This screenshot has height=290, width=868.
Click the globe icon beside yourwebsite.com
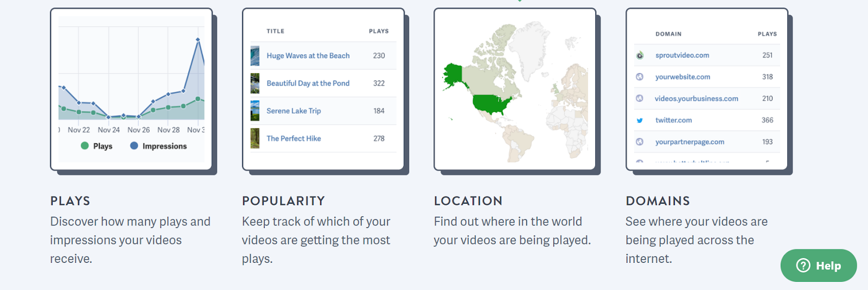[x=640, y=77]
